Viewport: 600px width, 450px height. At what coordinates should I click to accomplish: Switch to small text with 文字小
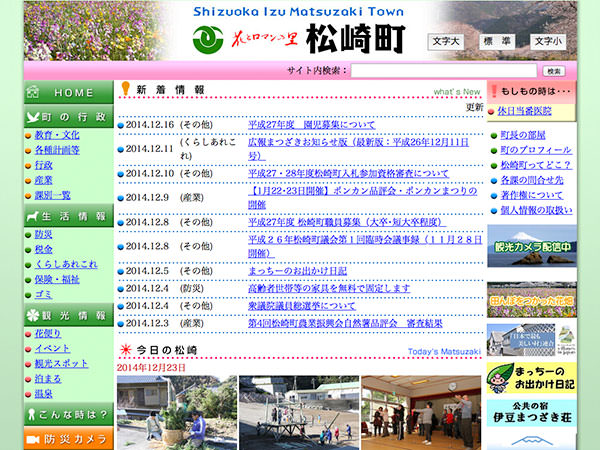coord(547,41)
